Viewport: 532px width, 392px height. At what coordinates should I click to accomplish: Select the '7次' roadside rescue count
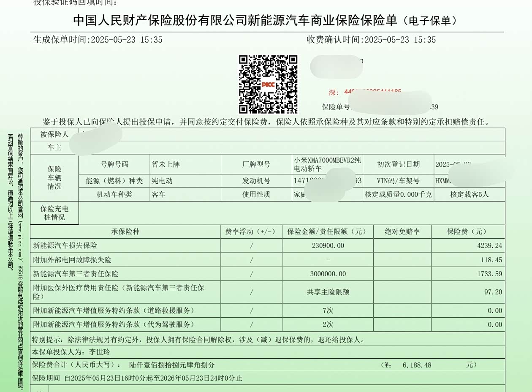[x=328, y=310]
